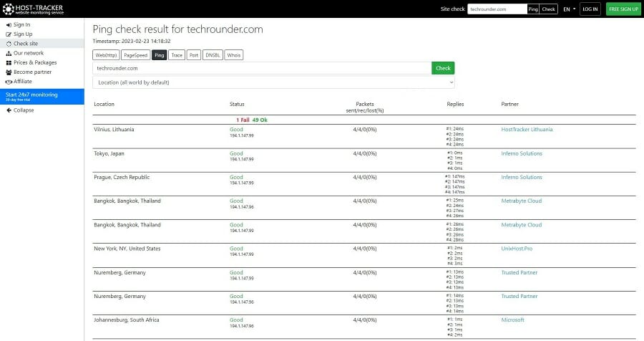Click the '49 Ok' summary text

click(260, 120)
